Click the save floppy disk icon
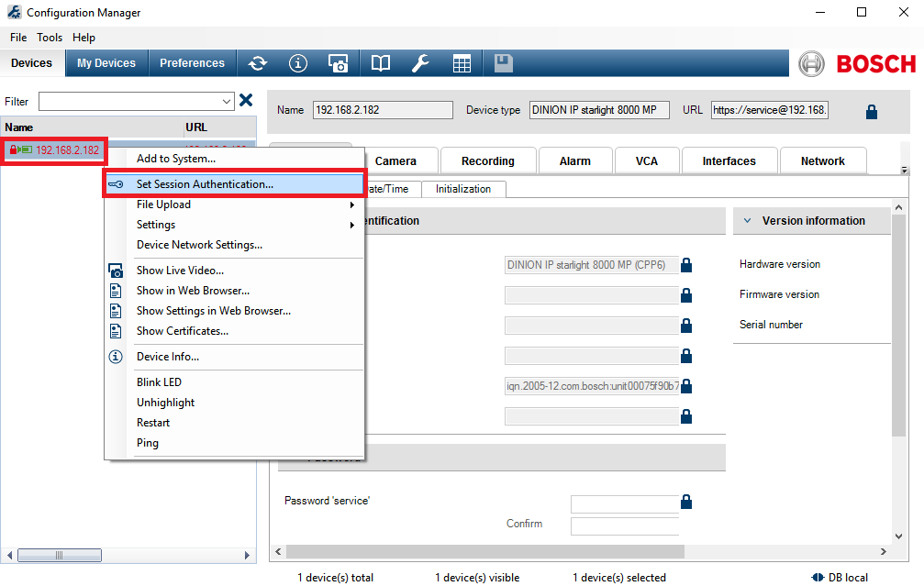Screen dimensions: 924x586 point(503,63)
